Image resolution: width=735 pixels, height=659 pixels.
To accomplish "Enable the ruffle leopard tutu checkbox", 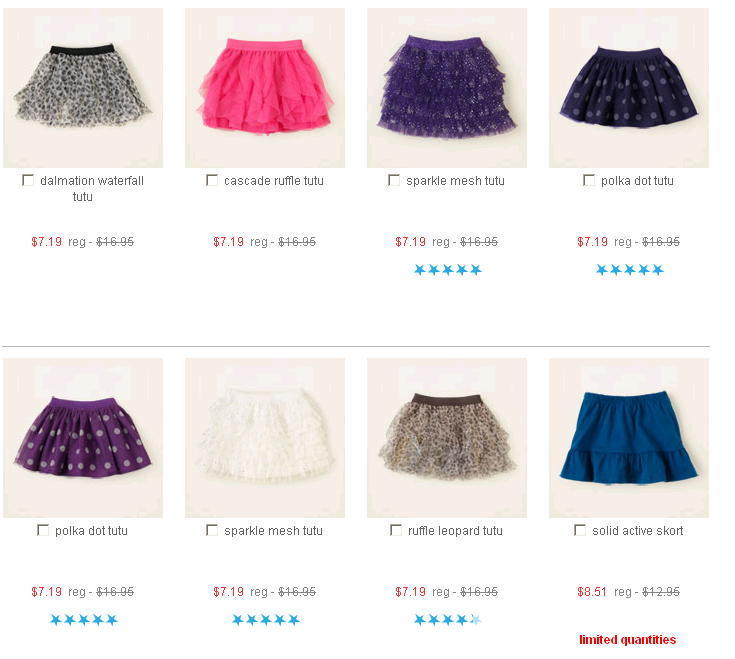I will [x=396, y=530].
